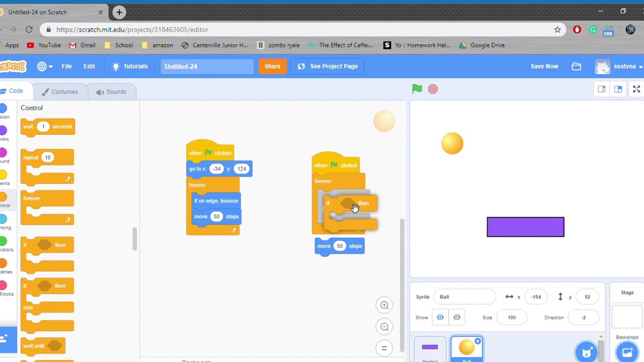This screenshot has width=644, height=362.
Task: Zoom out on the code workspace
Action: coord(384,327)
